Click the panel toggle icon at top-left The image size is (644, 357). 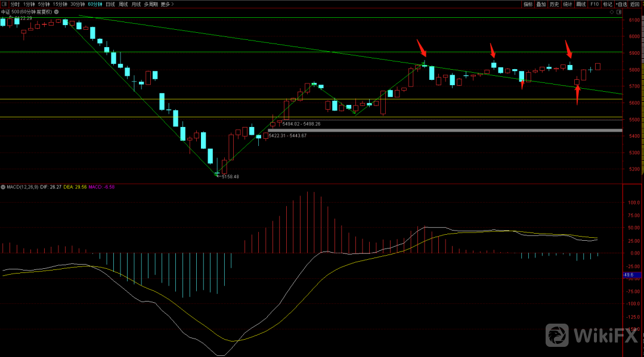coord(4,4)
